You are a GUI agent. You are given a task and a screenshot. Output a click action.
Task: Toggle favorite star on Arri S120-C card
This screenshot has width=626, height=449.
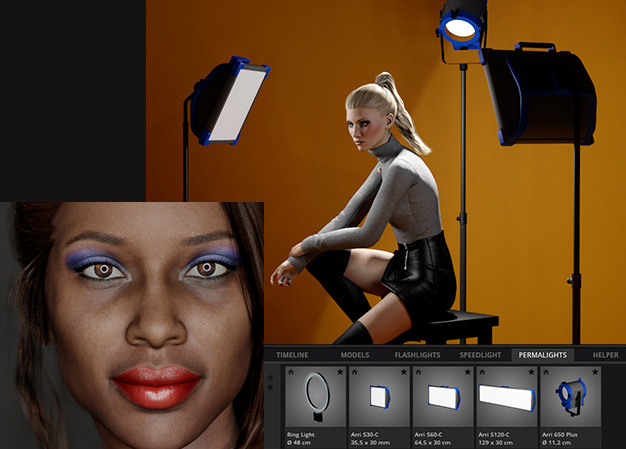(531, 372)
